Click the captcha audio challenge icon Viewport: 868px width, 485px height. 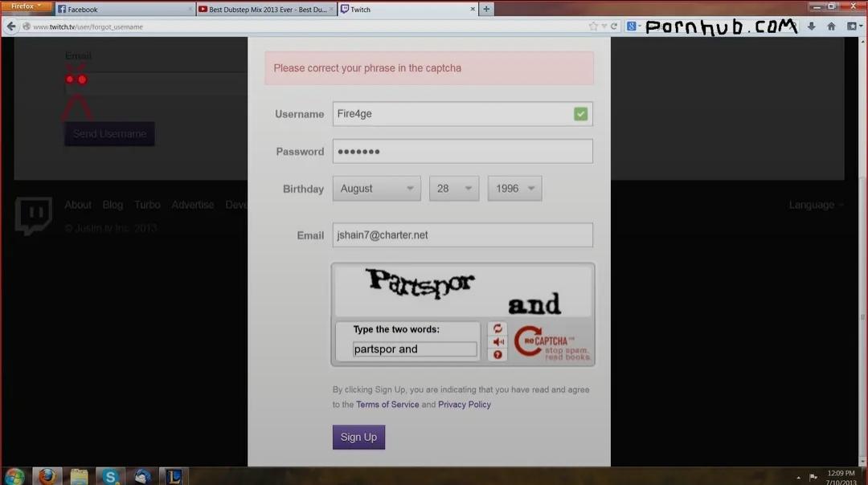pos(497,341)
